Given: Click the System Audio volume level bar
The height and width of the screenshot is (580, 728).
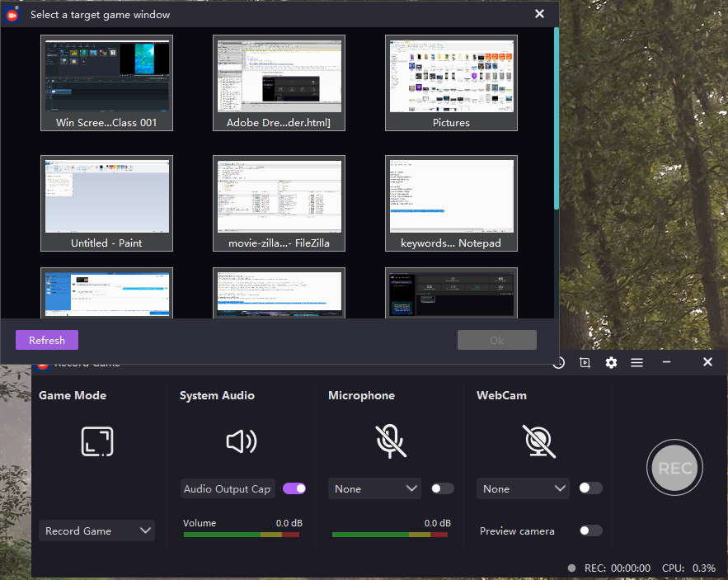Looking at the screenshot, I should click(242, 535).
